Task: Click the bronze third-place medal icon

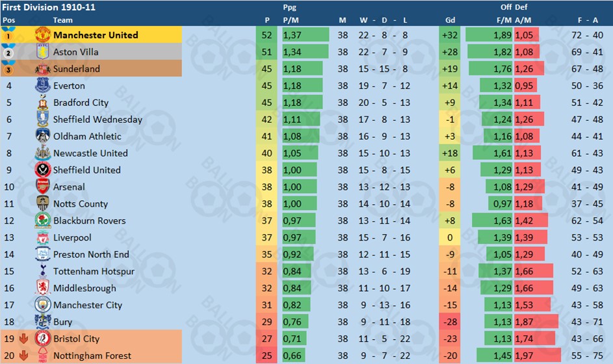Action: pos(8,68)
